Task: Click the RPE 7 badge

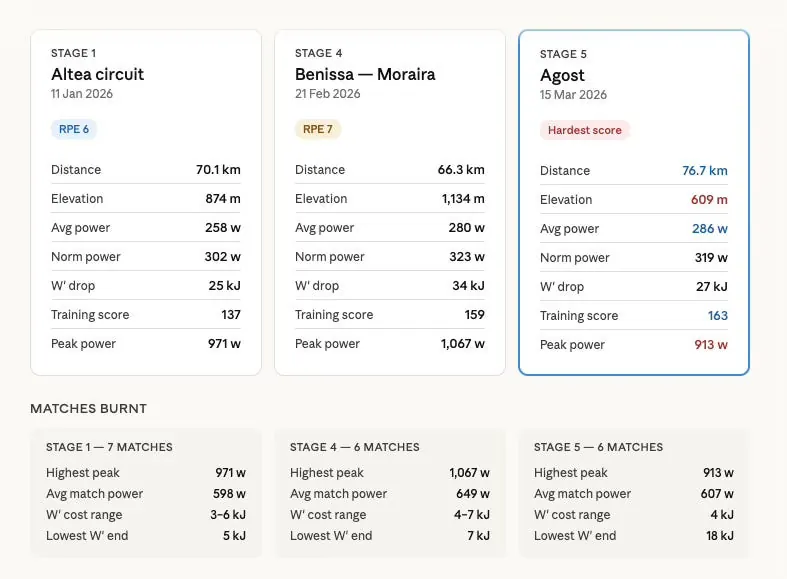Action: click(x=318, y=129)
